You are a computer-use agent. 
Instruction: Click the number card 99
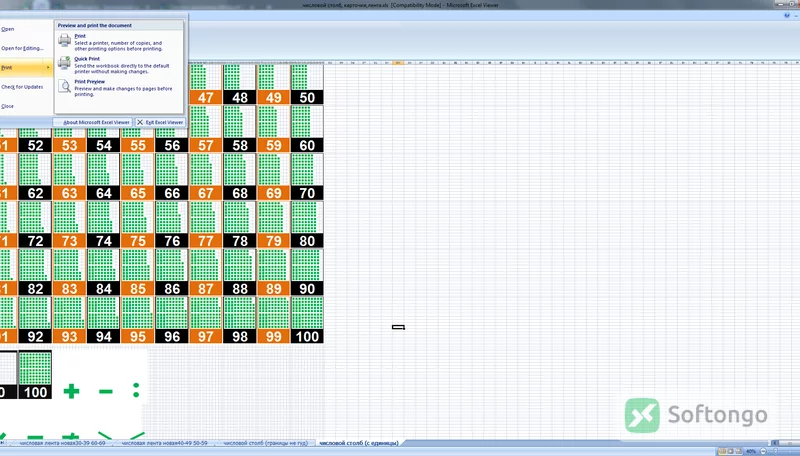tap(273, 320)
